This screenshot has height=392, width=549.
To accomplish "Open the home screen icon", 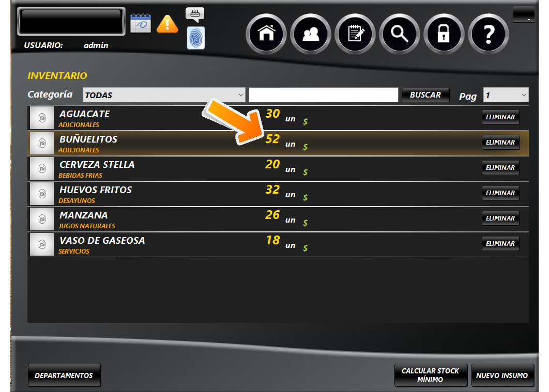I will click(x=266, y=34).
